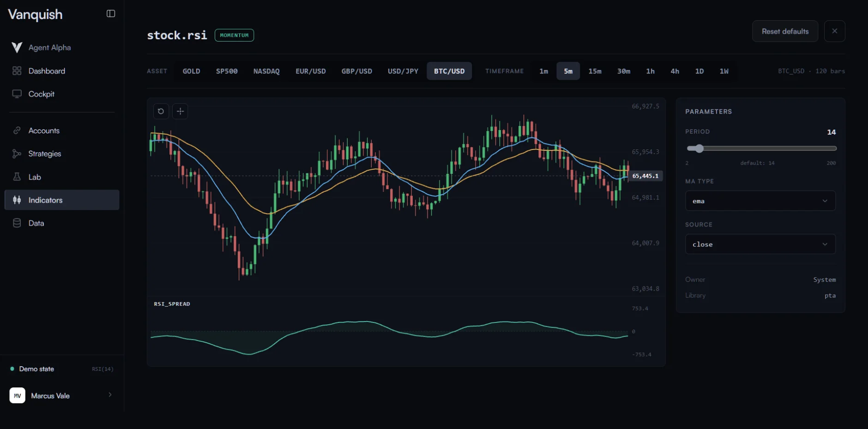Switch timeframe to 1h
Image resolution: width=868 pixels, height=429 pixels.
click(650, 71)
